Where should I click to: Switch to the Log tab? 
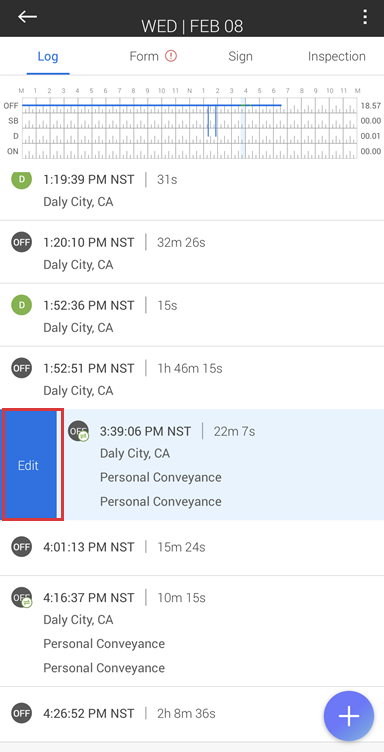[x=48, y=57]
